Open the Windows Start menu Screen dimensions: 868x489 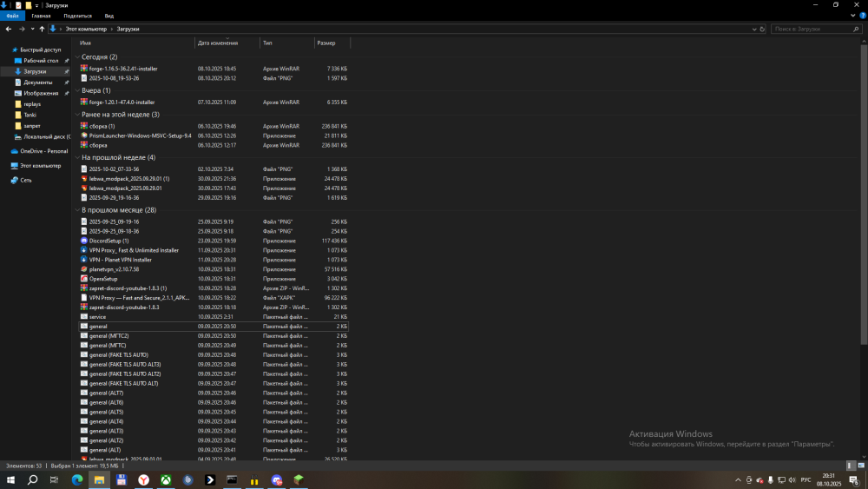(10, 479)
